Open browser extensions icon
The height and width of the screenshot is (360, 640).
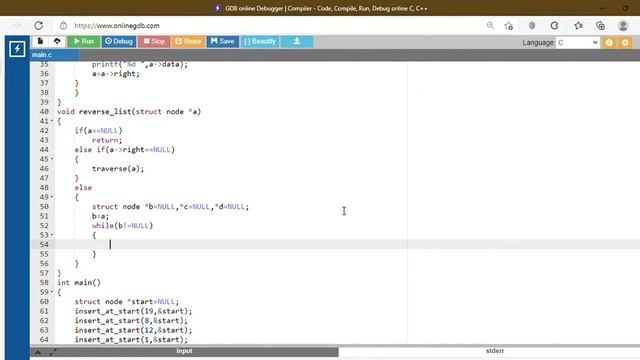pyautogui.click(x=554, y=26)
